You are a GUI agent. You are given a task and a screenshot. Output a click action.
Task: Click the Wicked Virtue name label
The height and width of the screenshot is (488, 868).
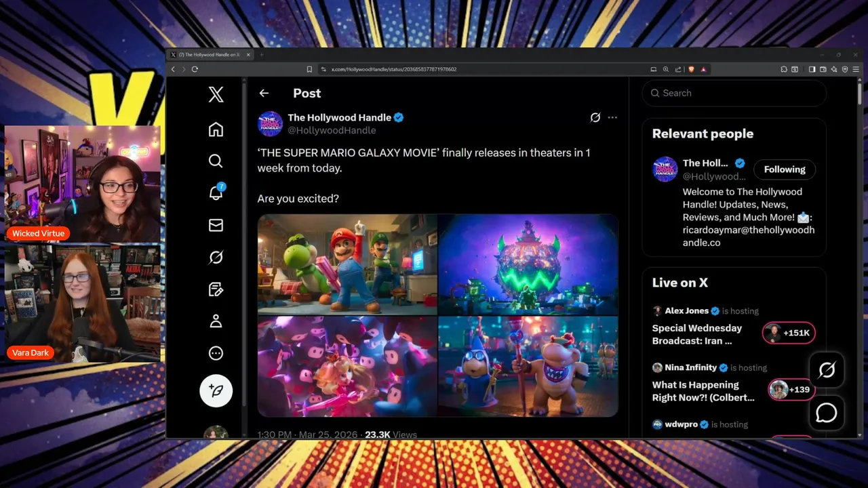point(39,233)
